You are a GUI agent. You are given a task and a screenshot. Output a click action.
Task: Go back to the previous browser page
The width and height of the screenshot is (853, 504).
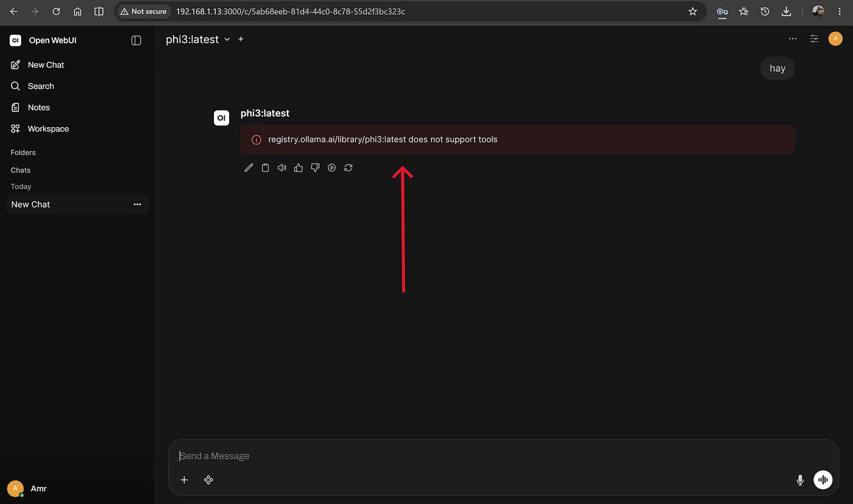click(13, 12)
